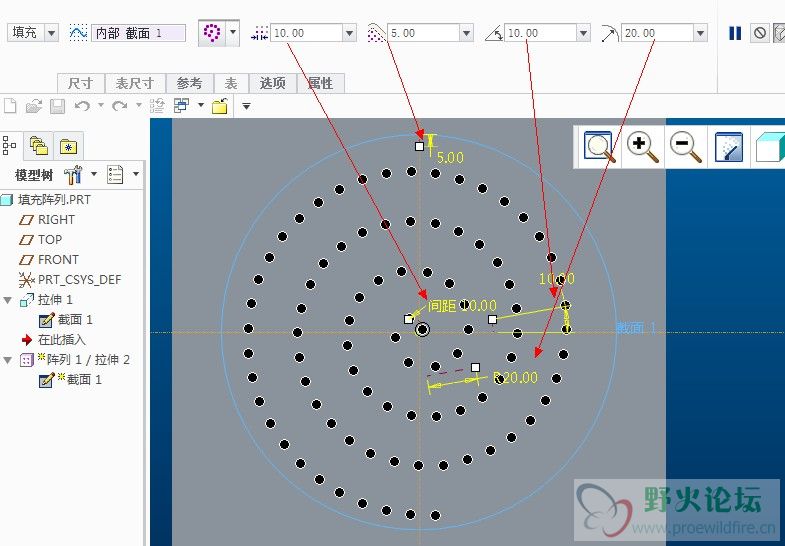This screenshot has height=546, width=785.
Task: Open the Model Tree tab icon
Action: coord(10,146)
